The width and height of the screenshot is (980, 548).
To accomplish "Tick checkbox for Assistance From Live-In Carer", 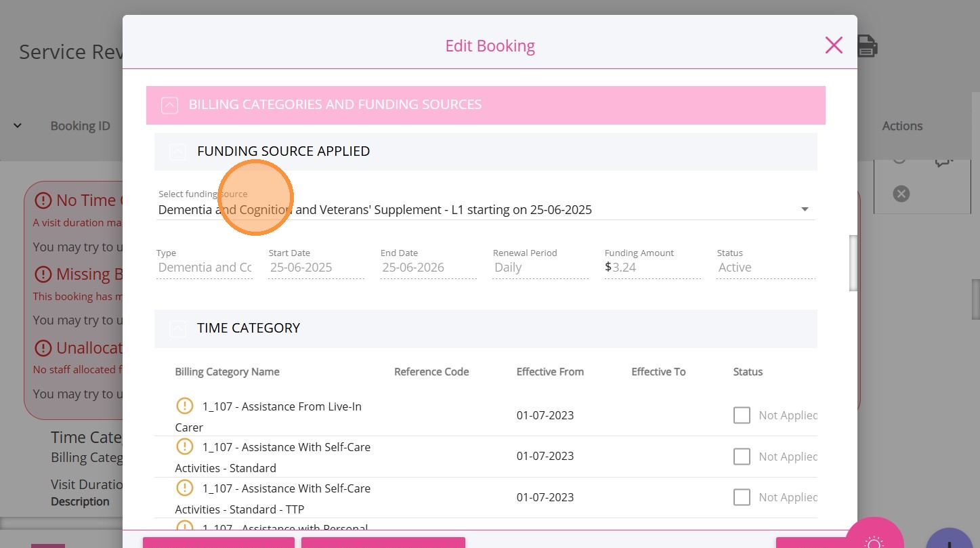I will pos(742,415).
